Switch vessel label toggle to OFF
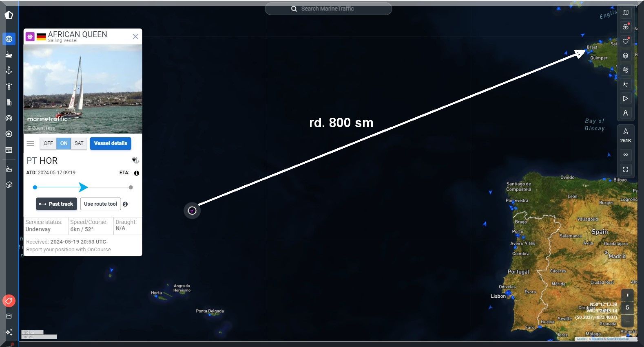 click(x=48, y=143)
